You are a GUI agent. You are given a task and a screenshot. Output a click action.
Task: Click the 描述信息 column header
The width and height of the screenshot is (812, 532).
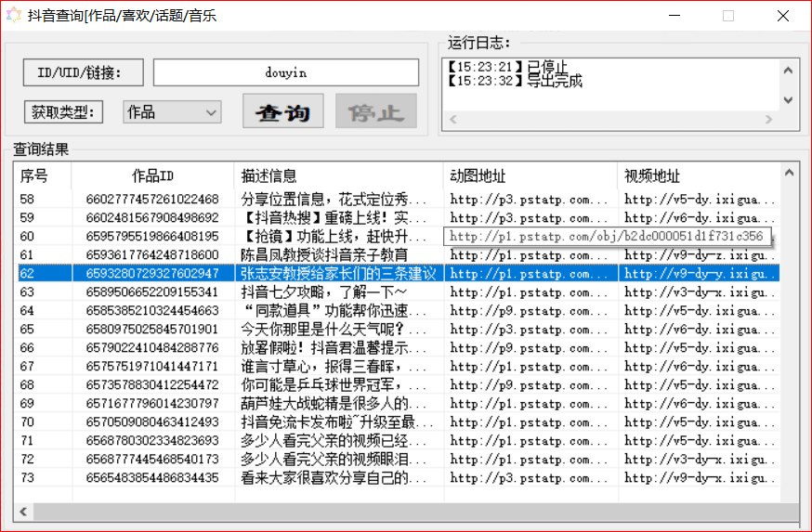click(x=339, y=176)
